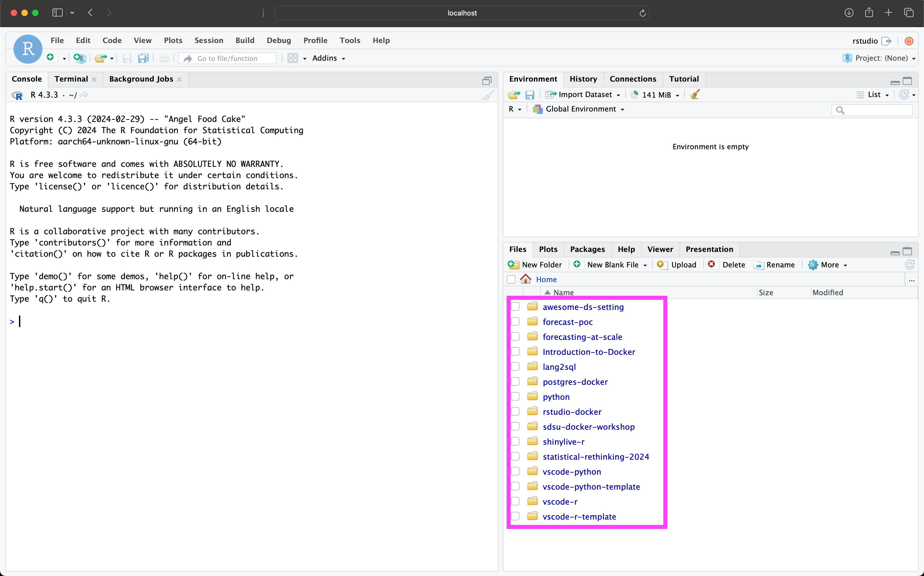Click the refresh Files listing icon
Image resolution: width=924 pixels, height=576 pixels.
pos(910,265)
